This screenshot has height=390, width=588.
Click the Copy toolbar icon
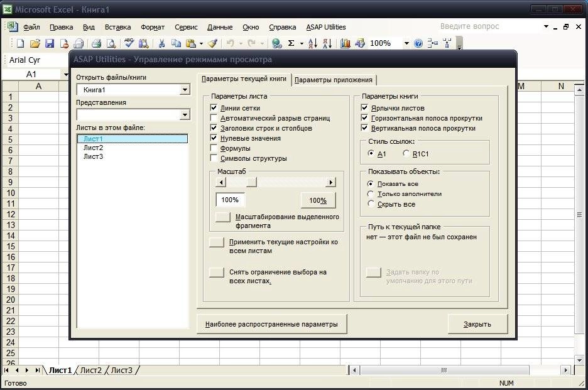(x=176, y=43)
